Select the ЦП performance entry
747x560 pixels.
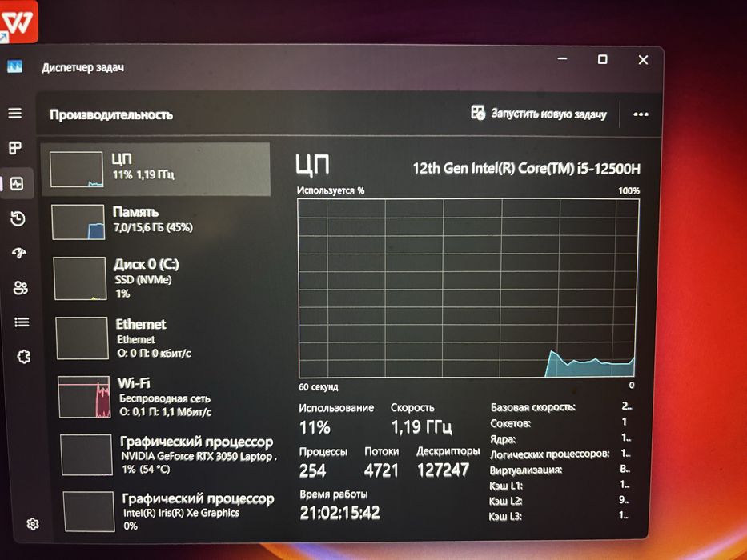156,170
